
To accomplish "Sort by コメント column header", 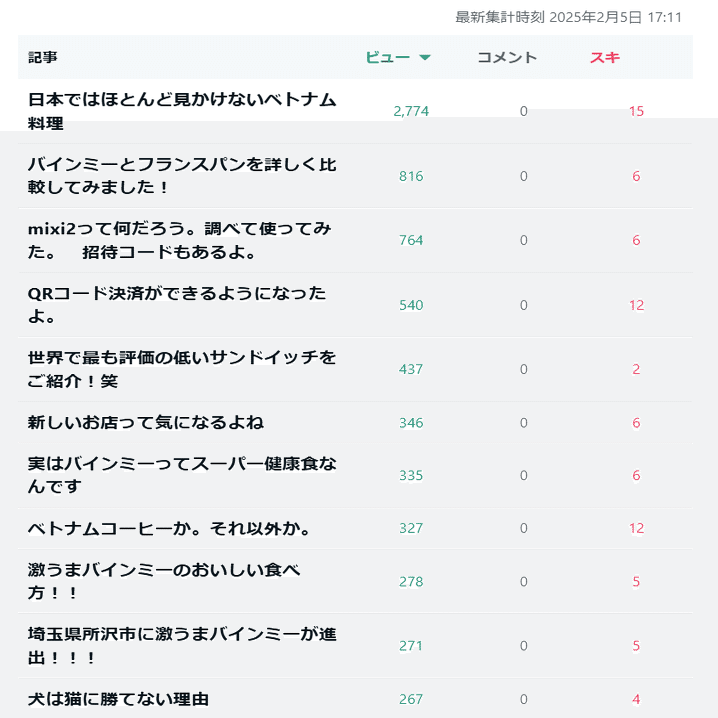I will coord(507,57).
